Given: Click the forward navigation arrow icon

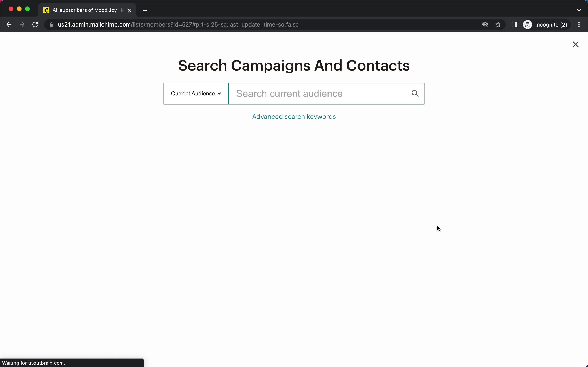Looking at the screenshot, I should tap(22, 24).
